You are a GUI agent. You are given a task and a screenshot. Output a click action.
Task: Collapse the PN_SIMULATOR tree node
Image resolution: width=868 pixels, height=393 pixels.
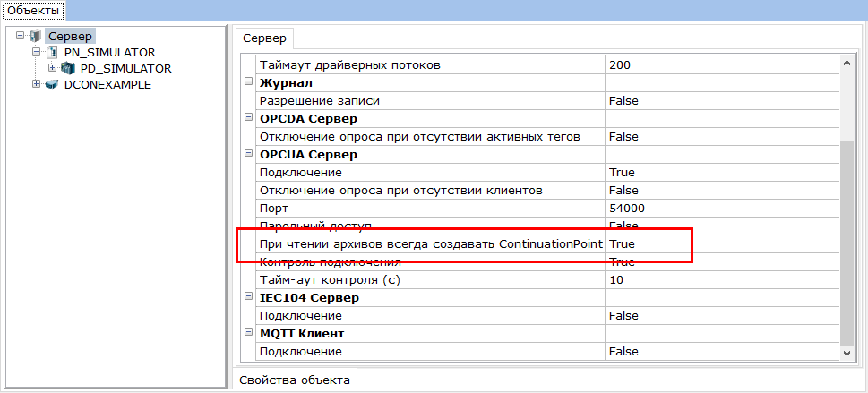(x=37, y=52)
